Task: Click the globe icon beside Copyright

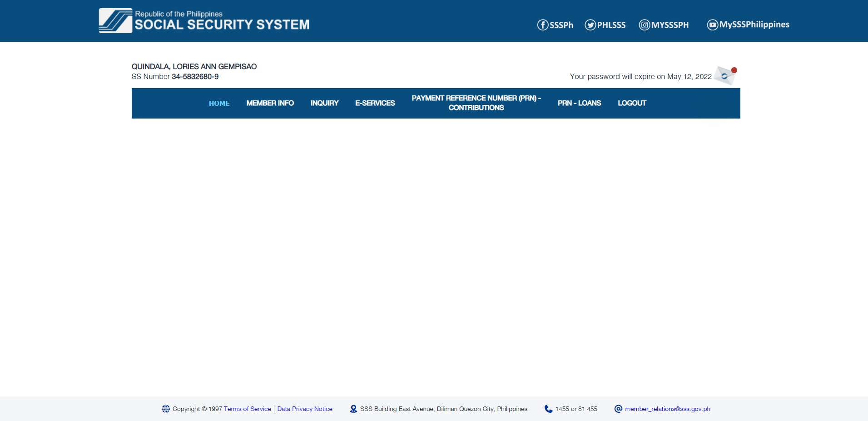Action: [x=166, y=409]
